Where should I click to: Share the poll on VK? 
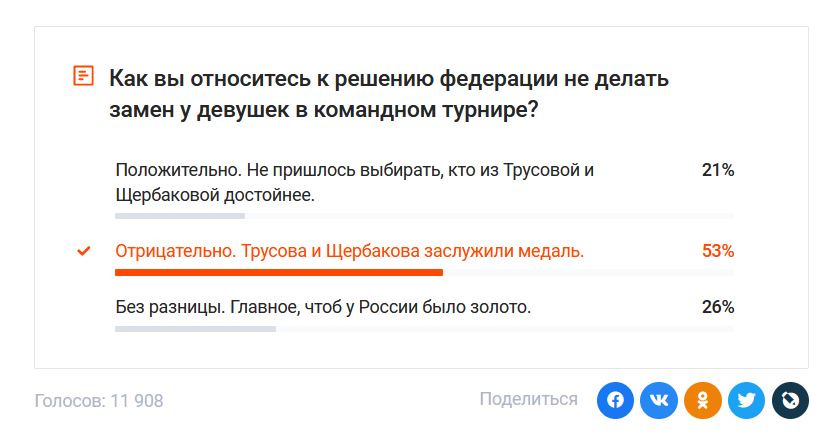tap(659, 401)
